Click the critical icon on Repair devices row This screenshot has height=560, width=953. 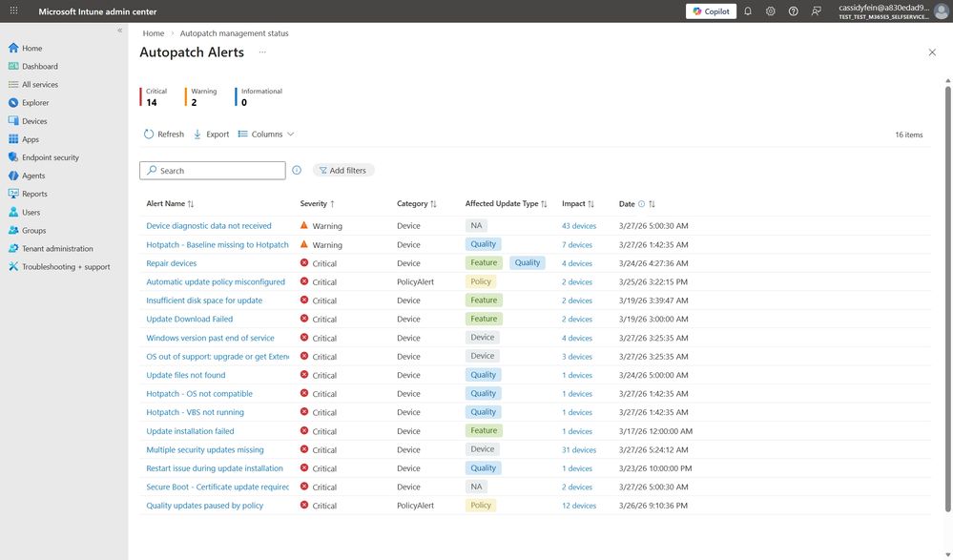click(x=304, y=262)
